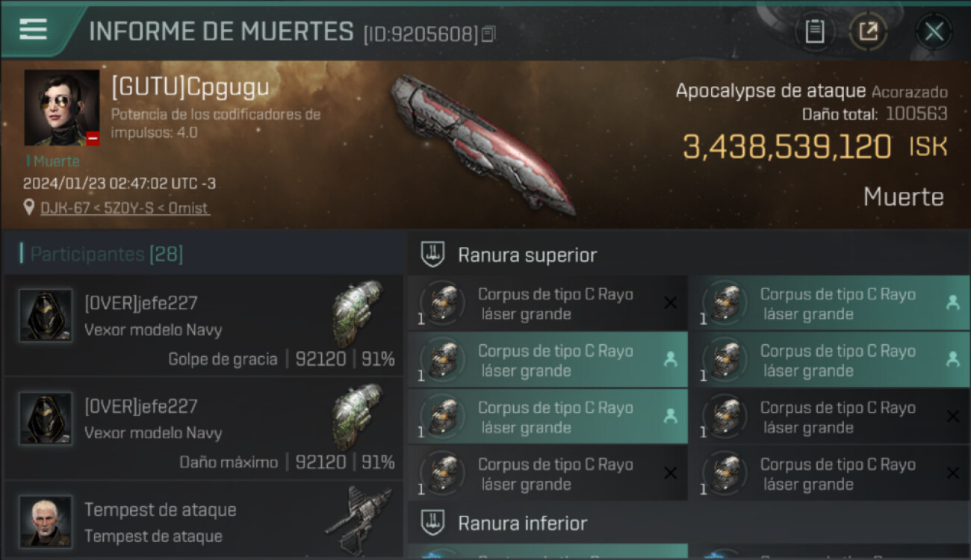Select the Participantes [28] tab
This screenshot has width=971, height=560.
pyautogui.click(x=106, y=254)
